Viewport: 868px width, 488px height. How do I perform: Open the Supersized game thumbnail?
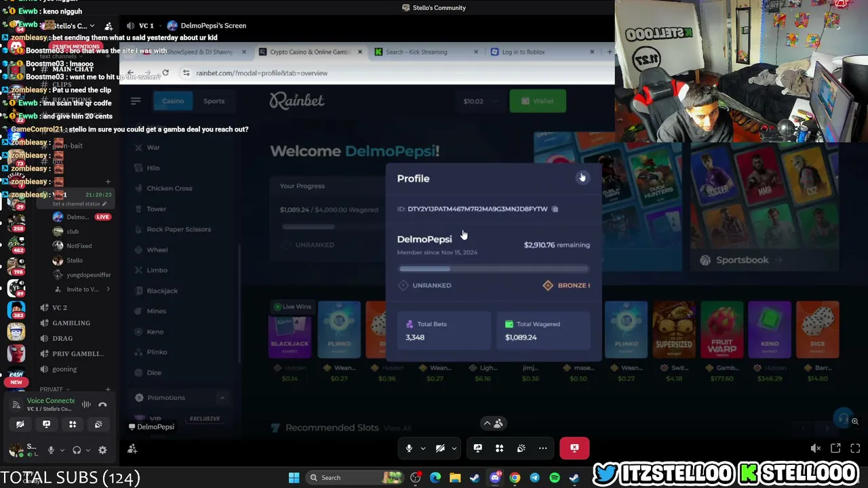[x=674, y=329]
